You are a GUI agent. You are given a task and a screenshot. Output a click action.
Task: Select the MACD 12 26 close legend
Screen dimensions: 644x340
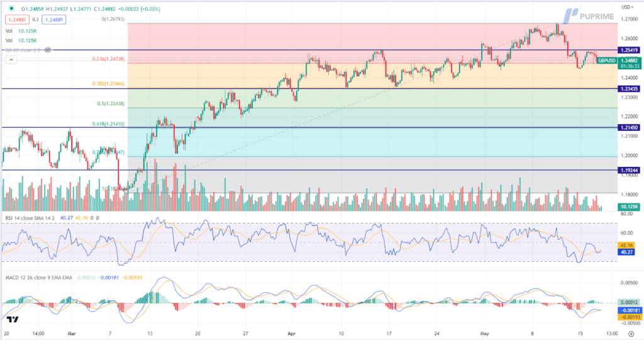(38, 278)
